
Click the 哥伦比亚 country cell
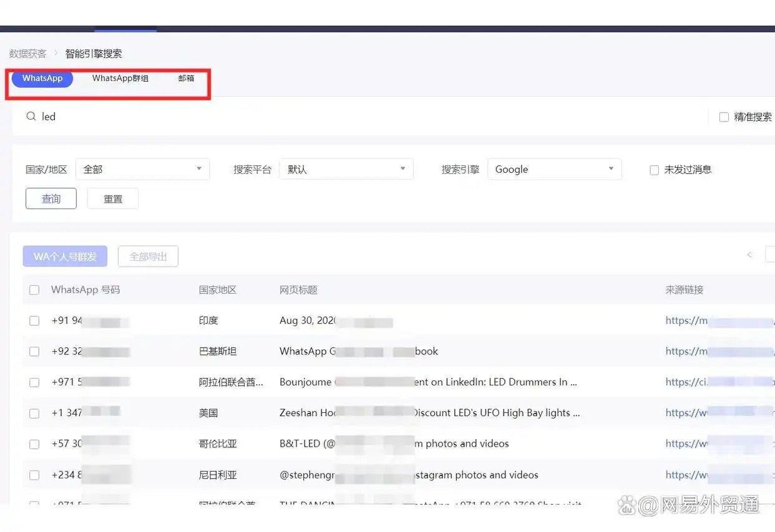pyautogui.click(x=218, y=443)
